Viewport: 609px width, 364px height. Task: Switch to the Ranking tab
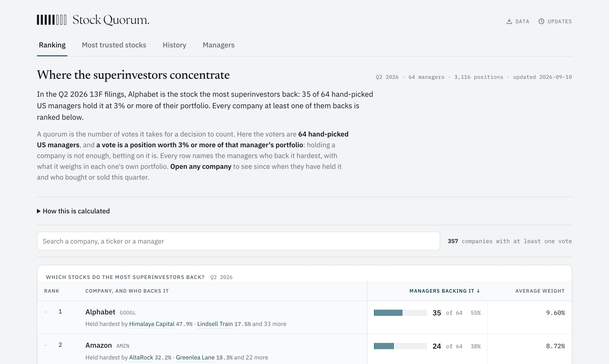point(52,45)
